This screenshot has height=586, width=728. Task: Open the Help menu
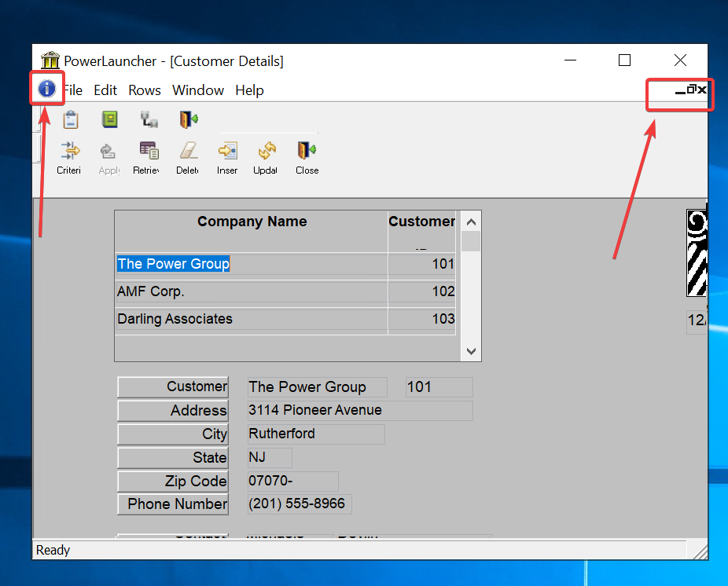[249, 90]
